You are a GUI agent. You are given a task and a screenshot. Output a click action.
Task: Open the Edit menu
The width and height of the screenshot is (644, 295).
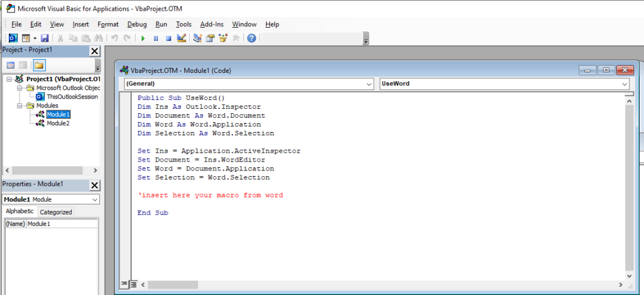pyautogui.click(x=36, y=25)
